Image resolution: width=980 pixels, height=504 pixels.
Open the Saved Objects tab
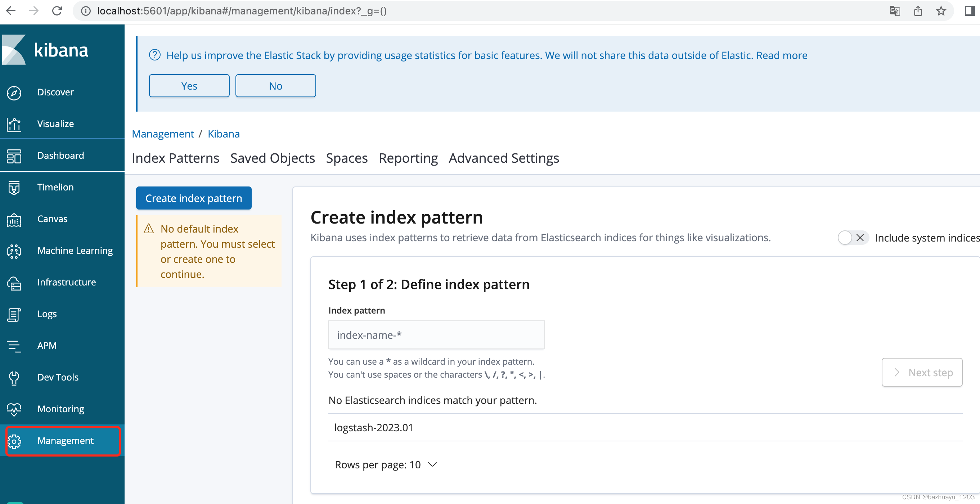click(x=273, y=158)
